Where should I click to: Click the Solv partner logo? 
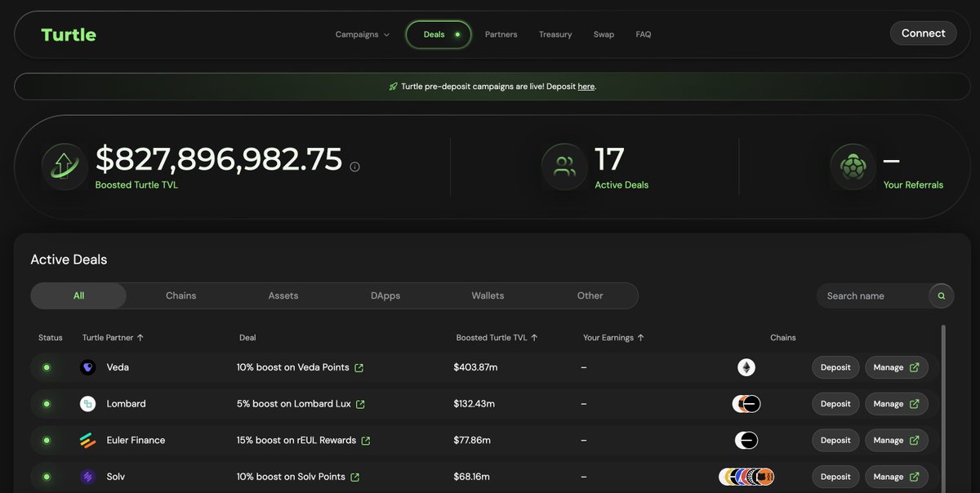[88, 477]
